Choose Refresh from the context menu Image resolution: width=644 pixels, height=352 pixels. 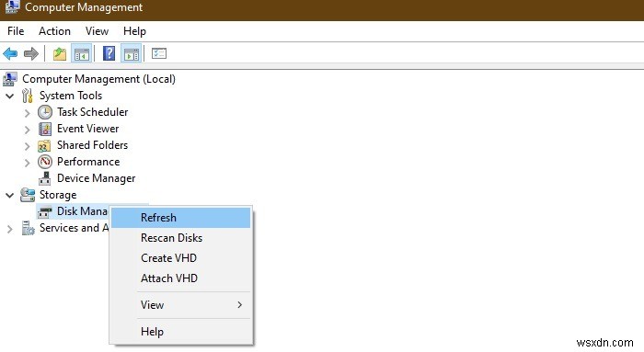(180, 218)
